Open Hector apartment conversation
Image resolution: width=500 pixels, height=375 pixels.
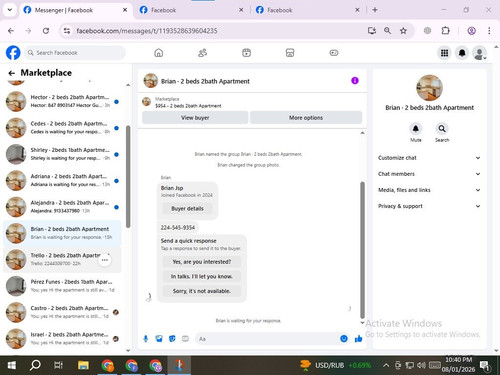click(62, 101)
